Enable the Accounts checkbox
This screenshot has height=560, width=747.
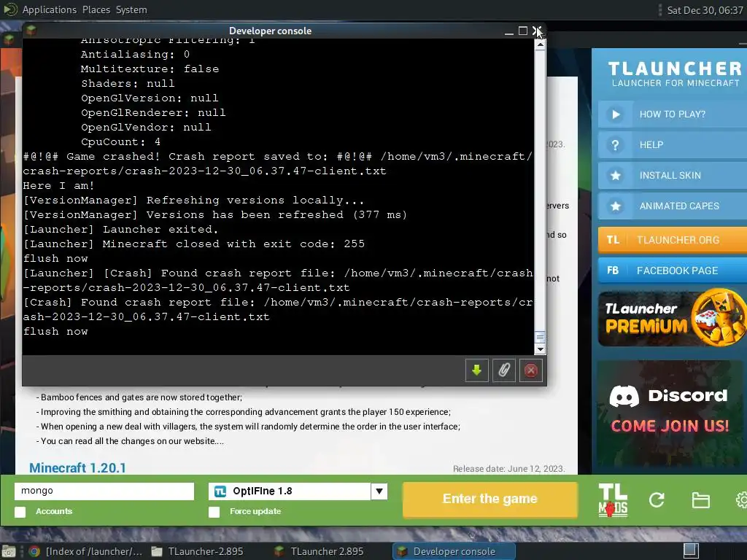pyautogui.click(x=20, y=512)
